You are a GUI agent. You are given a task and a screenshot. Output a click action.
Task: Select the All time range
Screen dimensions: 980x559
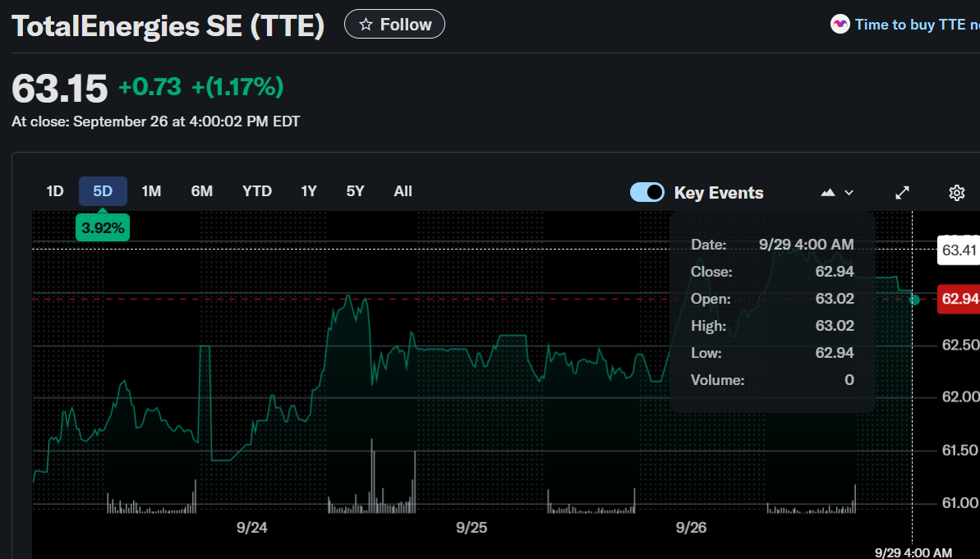coord(403,191)
